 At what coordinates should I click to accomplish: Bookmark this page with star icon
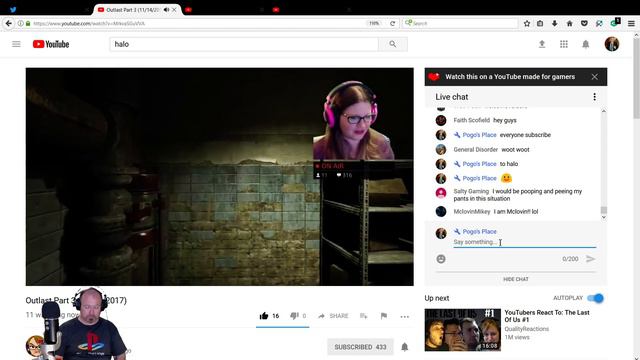click(527, 23)
